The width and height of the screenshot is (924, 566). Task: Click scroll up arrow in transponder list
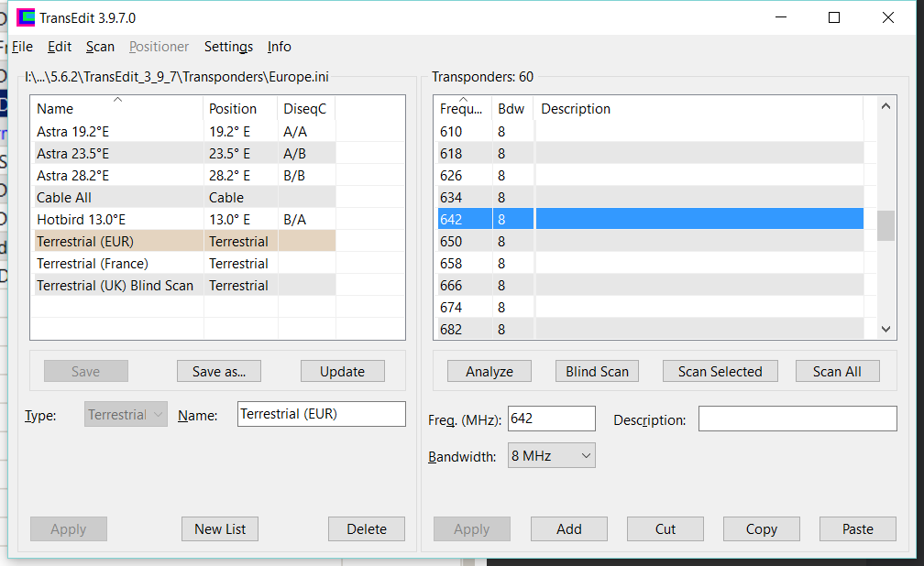(x=885, y=106)
